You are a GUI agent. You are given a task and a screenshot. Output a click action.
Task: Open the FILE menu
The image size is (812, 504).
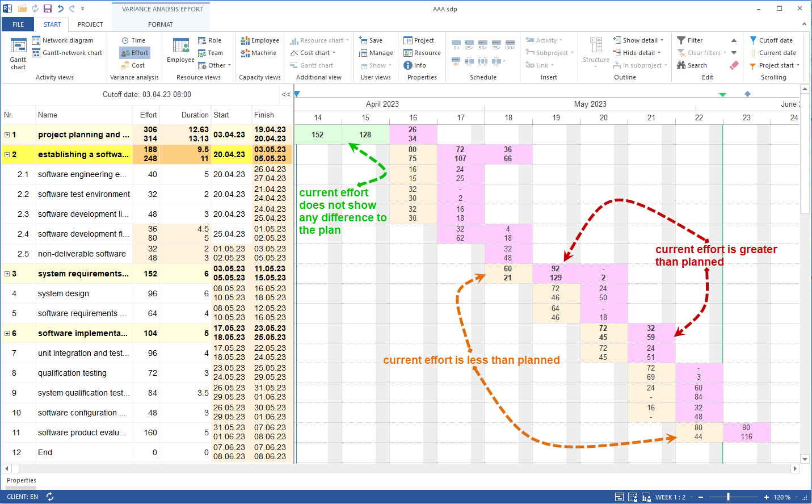tap(18, 24)
